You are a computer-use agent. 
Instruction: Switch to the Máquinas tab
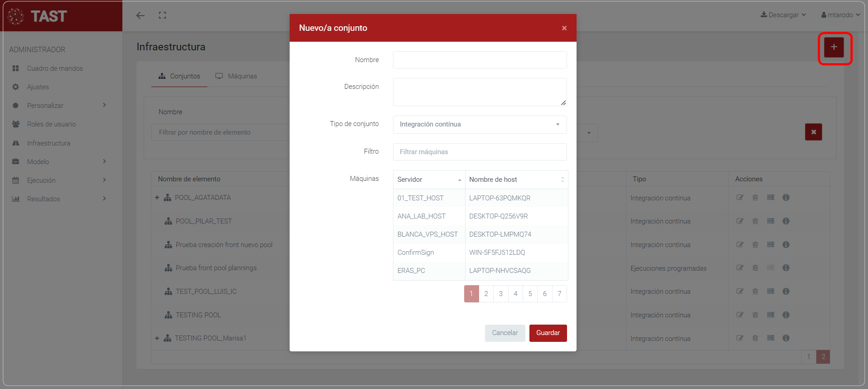point(236,76)
